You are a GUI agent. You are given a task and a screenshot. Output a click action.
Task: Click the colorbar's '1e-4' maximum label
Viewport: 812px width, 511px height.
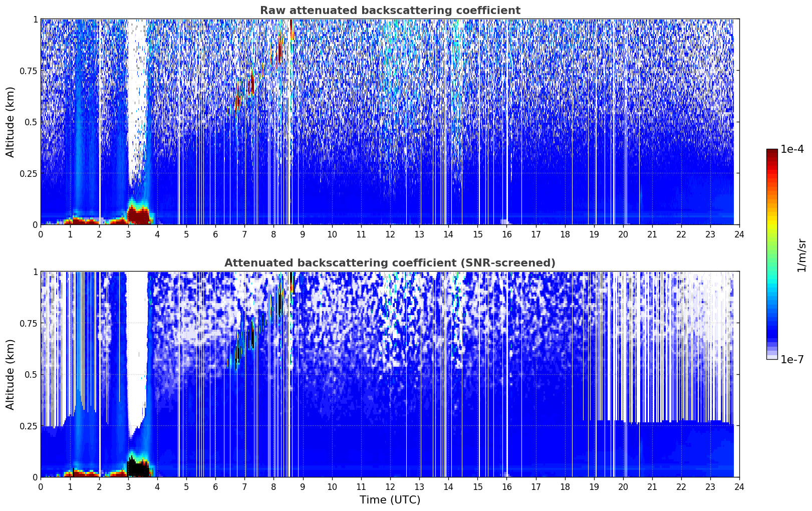click(792, 149)
